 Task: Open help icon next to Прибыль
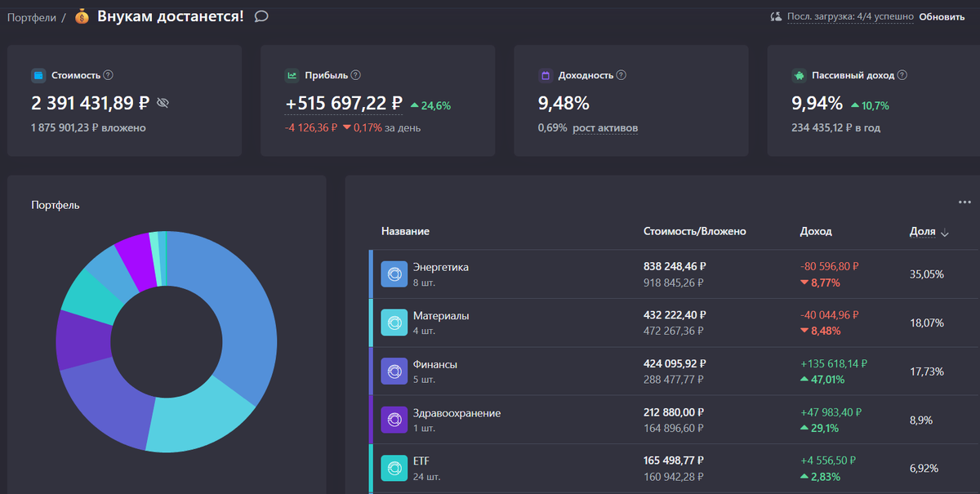(x=356, y=75)
